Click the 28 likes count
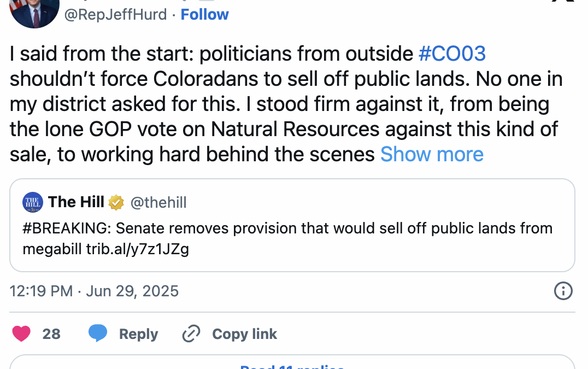This screenshot has height=369, width=588. point(51,334)
